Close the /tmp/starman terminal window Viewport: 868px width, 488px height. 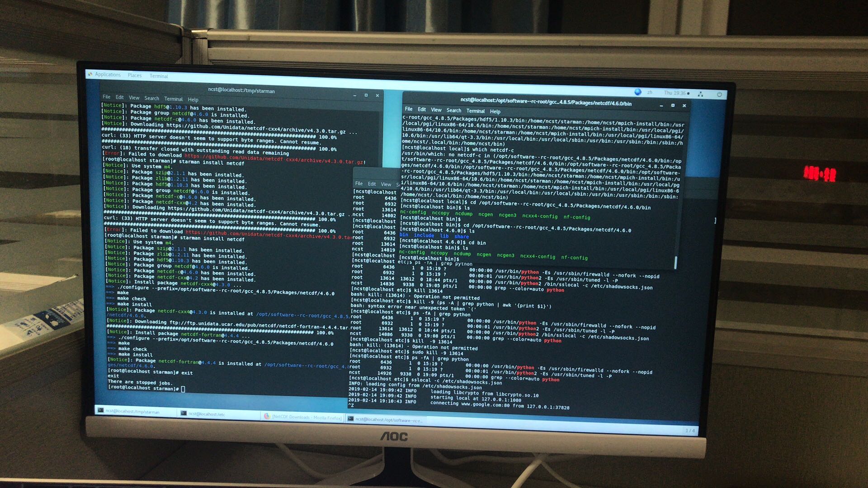point(377,96)
